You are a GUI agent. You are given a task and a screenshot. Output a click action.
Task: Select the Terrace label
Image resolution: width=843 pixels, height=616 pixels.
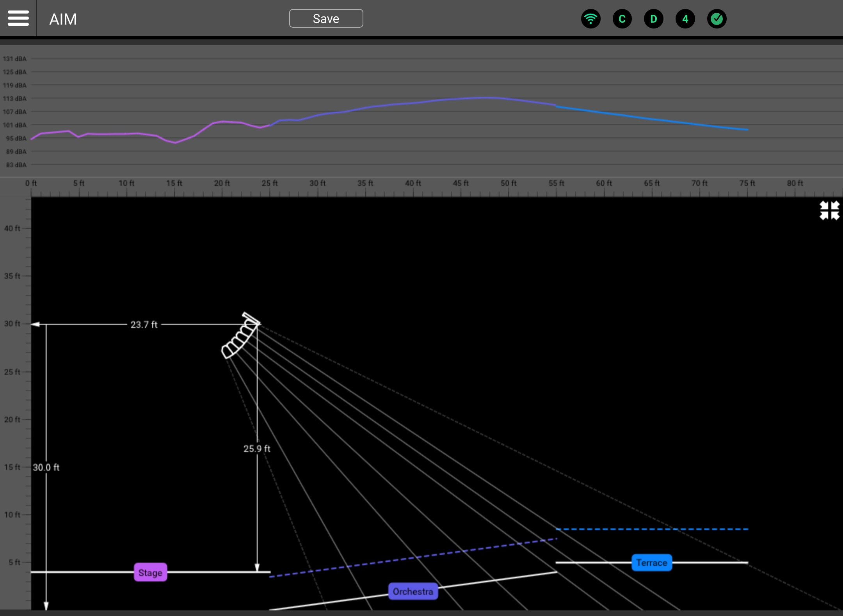(651, 563)
